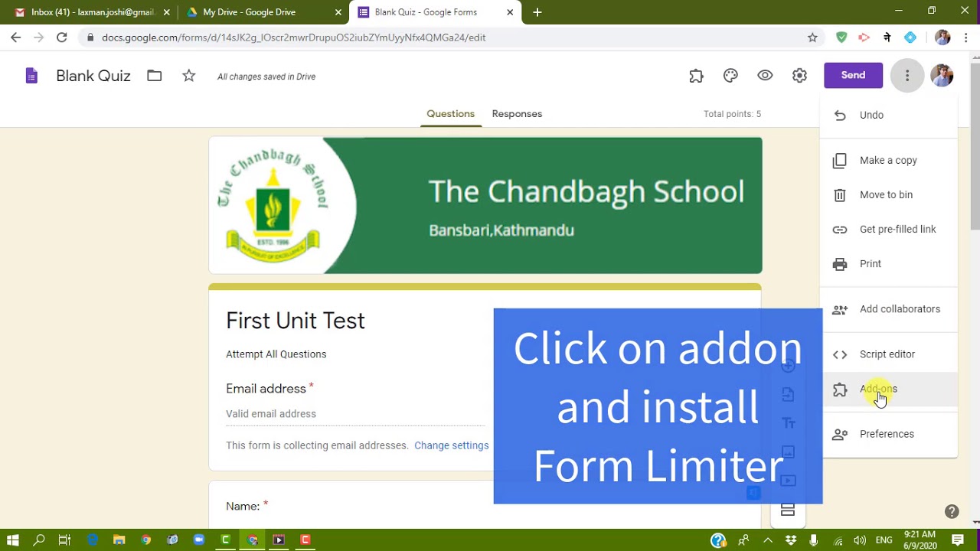Click the Nepali letter extension icon
The width and height of the screenshot is (980, 551).
pyautogui.click(x=887, y=37)
